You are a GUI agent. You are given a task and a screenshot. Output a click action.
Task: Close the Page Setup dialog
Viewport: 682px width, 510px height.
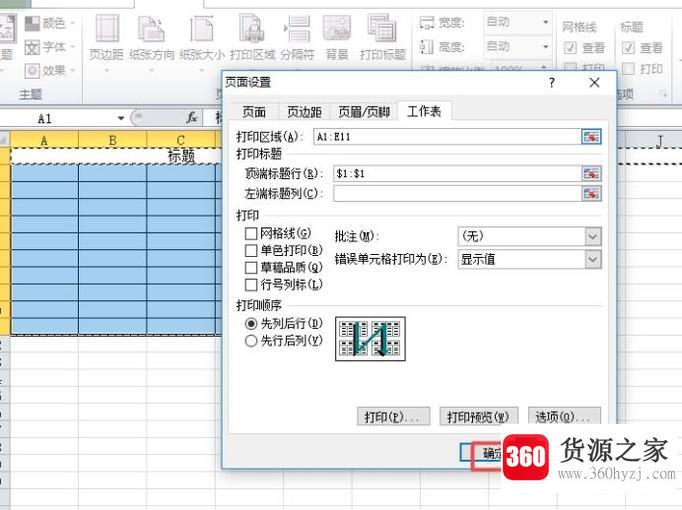pyautogui.click(x=594, y=83)
